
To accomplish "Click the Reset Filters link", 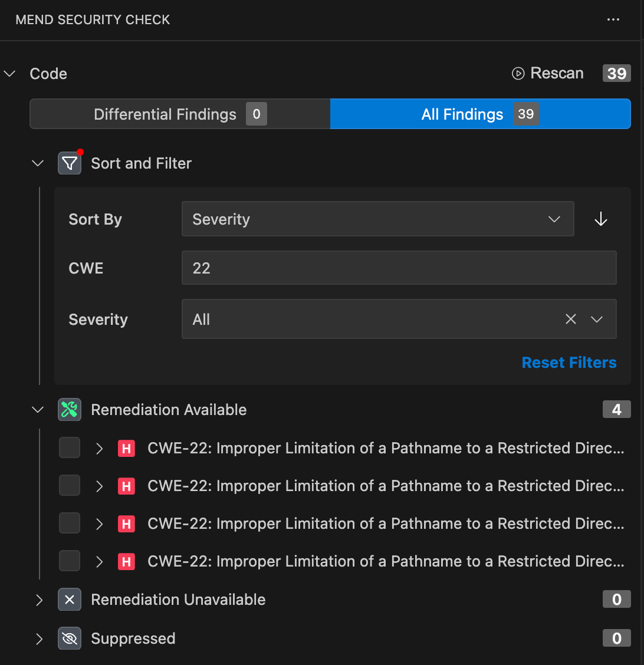I will 569,363.
